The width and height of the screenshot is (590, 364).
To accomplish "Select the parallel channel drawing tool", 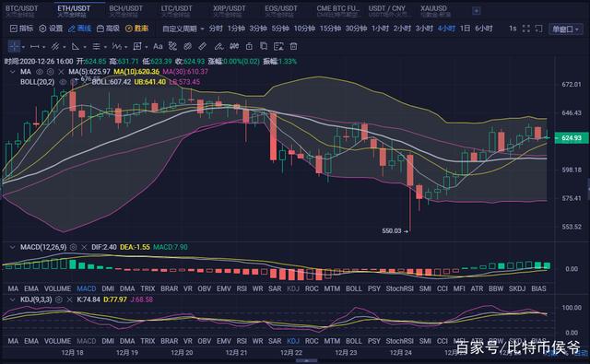I will pyautogui.click(x=55, y=46).
